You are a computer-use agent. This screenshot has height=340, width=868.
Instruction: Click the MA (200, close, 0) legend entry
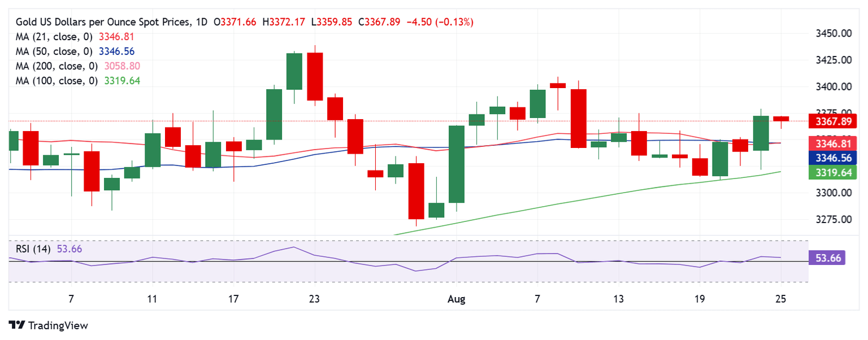[x=57, y=66]
